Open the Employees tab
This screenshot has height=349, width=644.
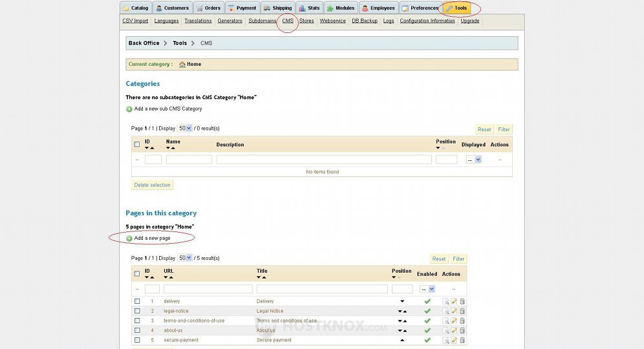coord(378,8)
